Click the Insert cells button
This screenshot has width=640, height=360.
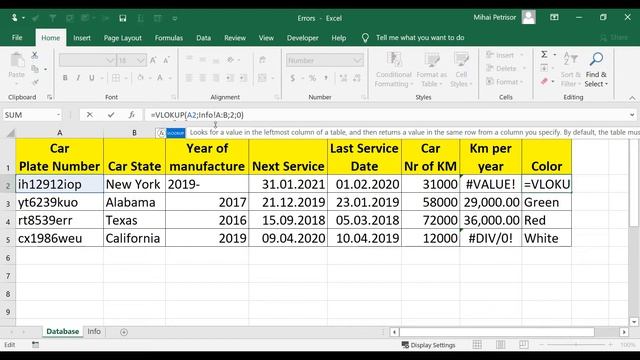pyautogui.click(x=504, y=55)
